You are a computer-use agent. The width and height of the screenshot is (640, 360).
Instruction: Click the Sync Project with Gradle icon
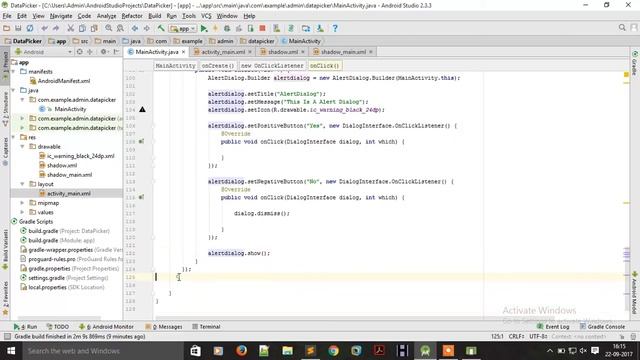[291, 28]
